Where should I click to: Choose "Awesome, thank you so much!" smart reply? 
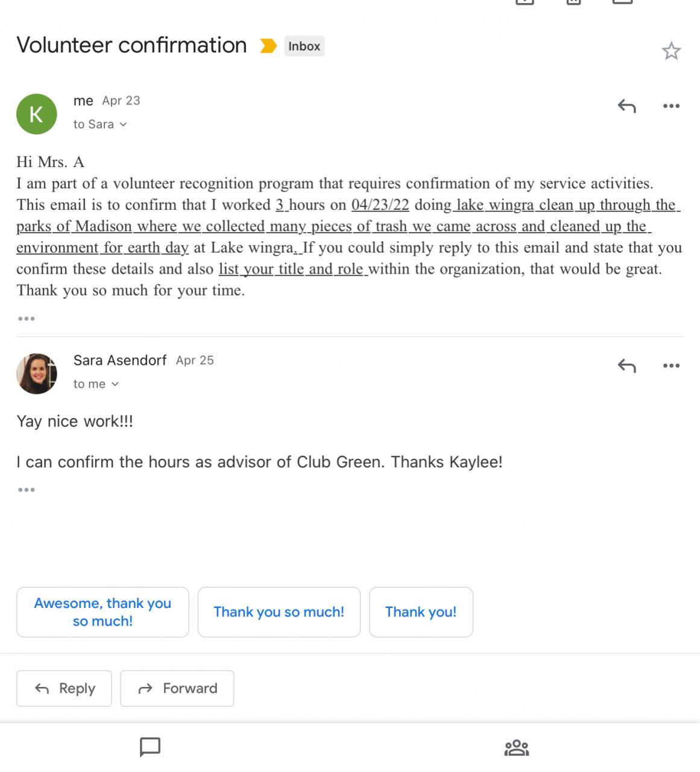pyautogui.click(x=102, y=612)
